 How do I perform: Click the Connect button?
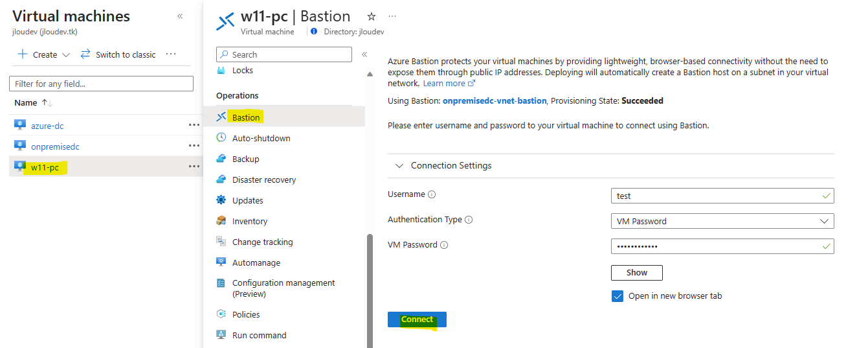tap(417, 319)
